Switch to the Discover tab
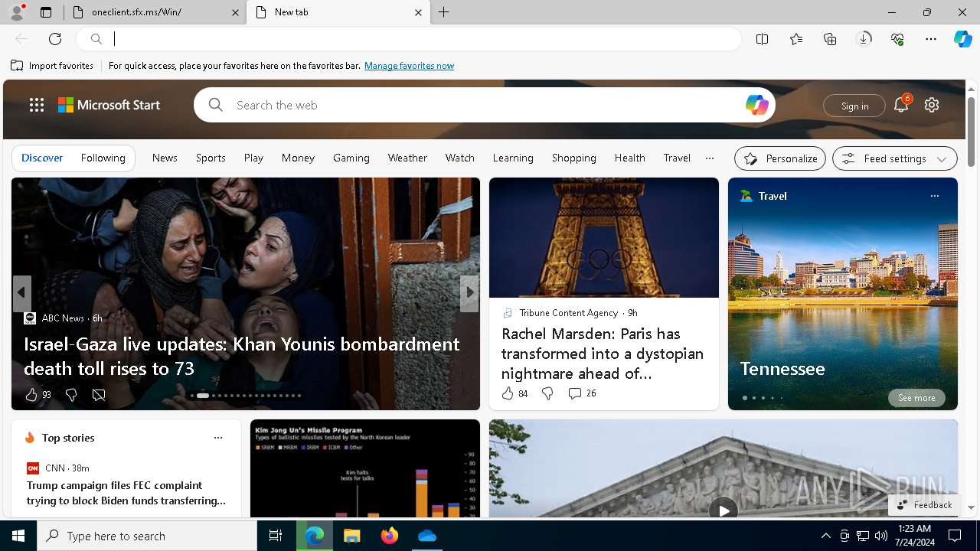Screen dimensions: 980x551 (x=42, y=158)
